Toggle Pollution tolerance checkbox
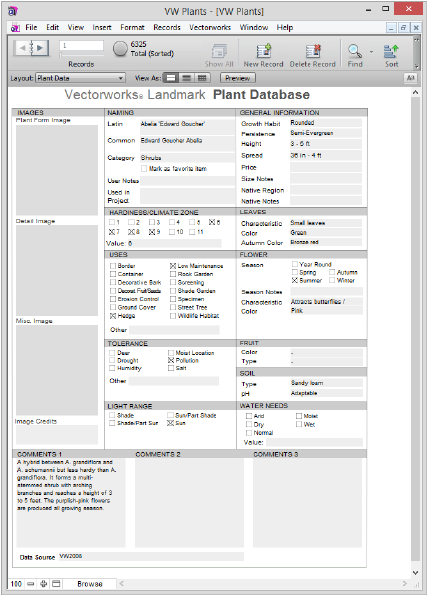428x597 pixels. (x=171, y=360)
